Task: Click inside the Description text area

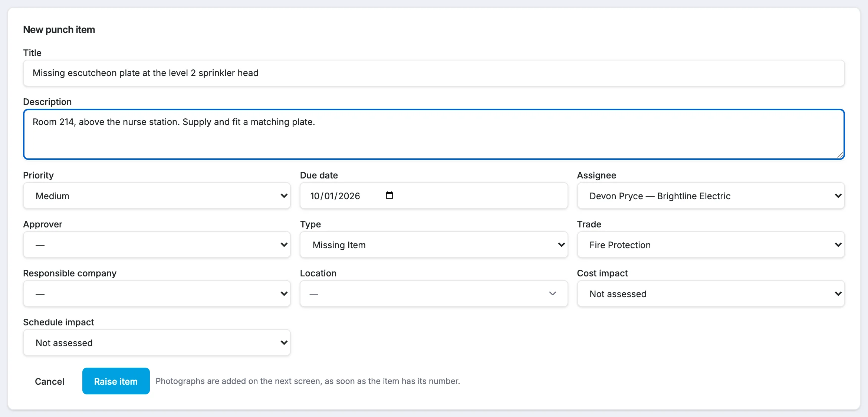Action: [434, 134]
